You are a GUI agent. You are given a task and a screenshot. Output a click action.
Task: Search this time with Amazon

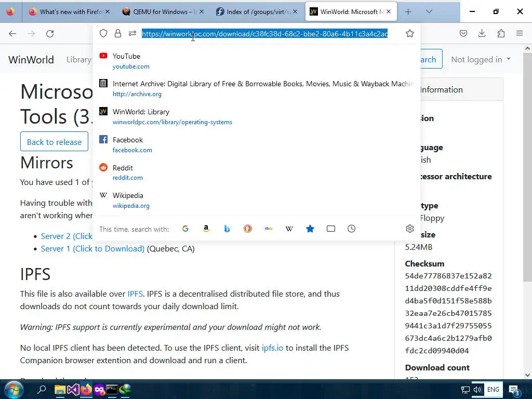point(206,229)
